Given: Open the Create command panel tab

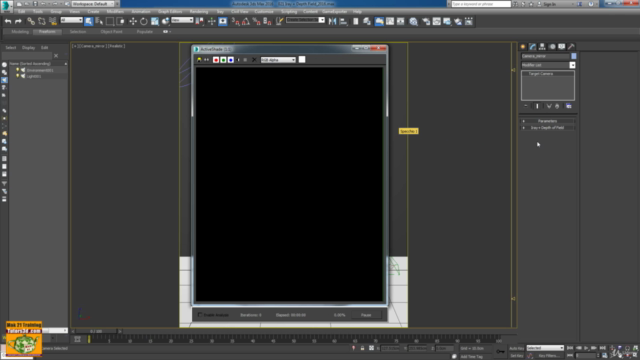Looking at the screenshot, I should click(x=523, y=47).
